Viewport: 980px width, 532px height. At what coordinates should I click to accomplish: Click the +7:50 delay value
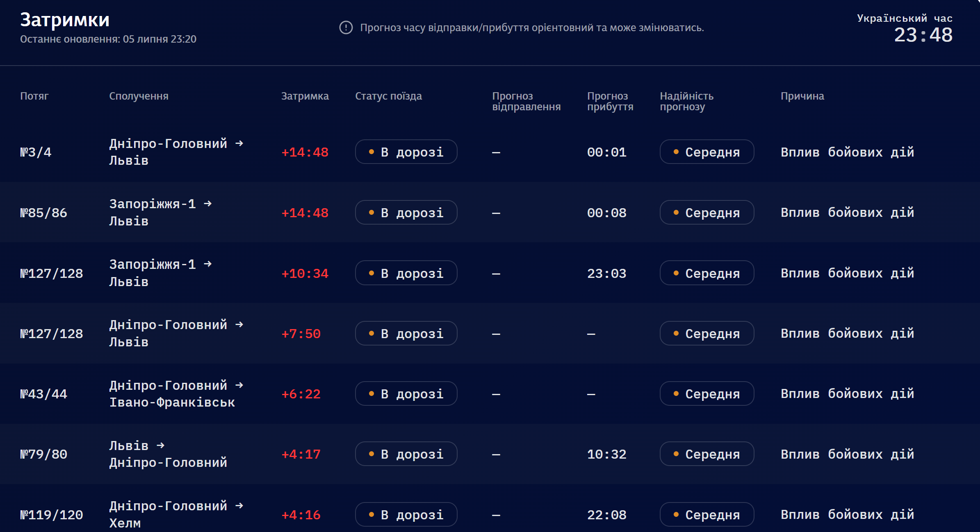tap(301, 334)
